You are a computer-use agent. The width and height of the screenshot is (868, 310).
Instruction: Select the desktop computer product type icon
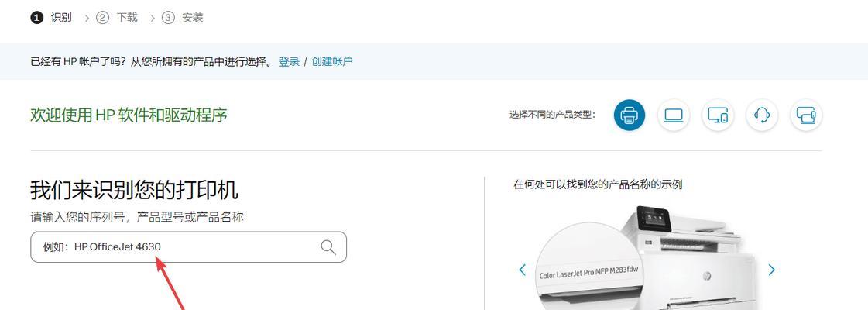[x=718, y=115]
